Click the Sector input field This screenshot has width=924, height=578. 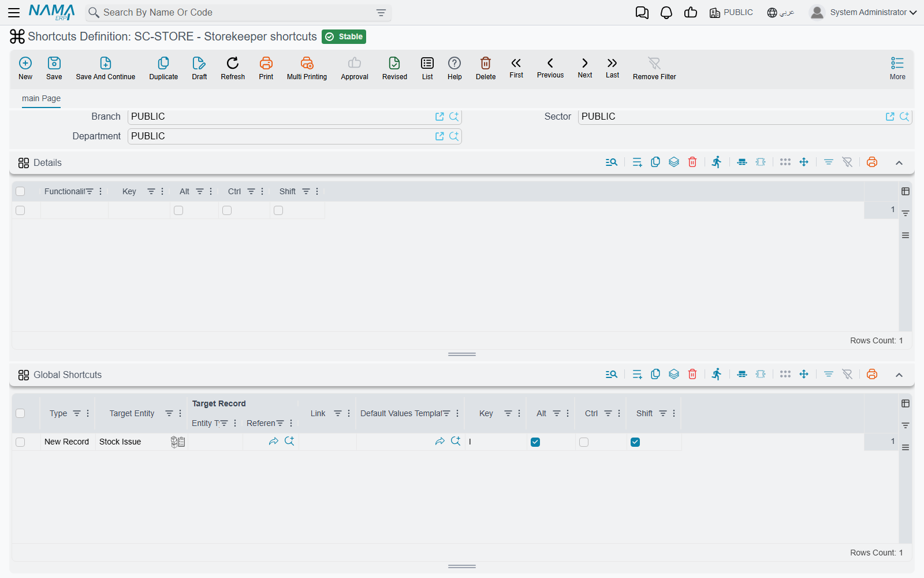745,117
